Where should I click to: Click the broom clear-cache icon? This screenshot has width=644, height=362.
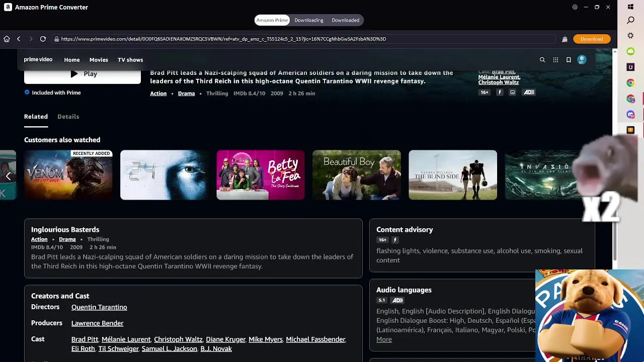click(x=565, y=39)
